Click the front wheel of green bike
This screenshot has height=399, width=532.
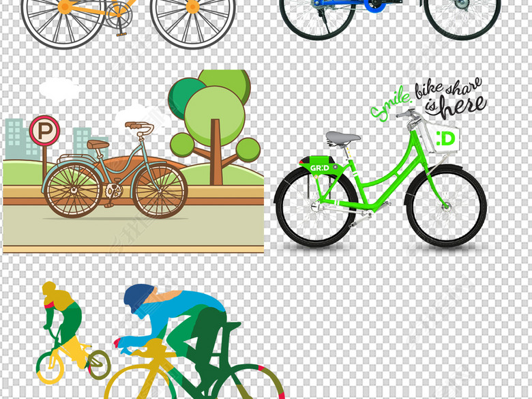(x=446, y=205)
